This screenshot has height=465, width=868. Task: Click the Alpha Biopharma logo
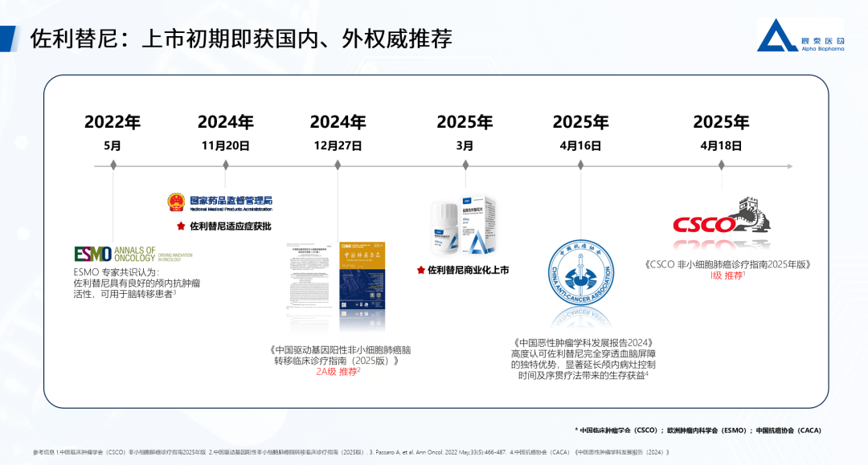click(800, 35)
